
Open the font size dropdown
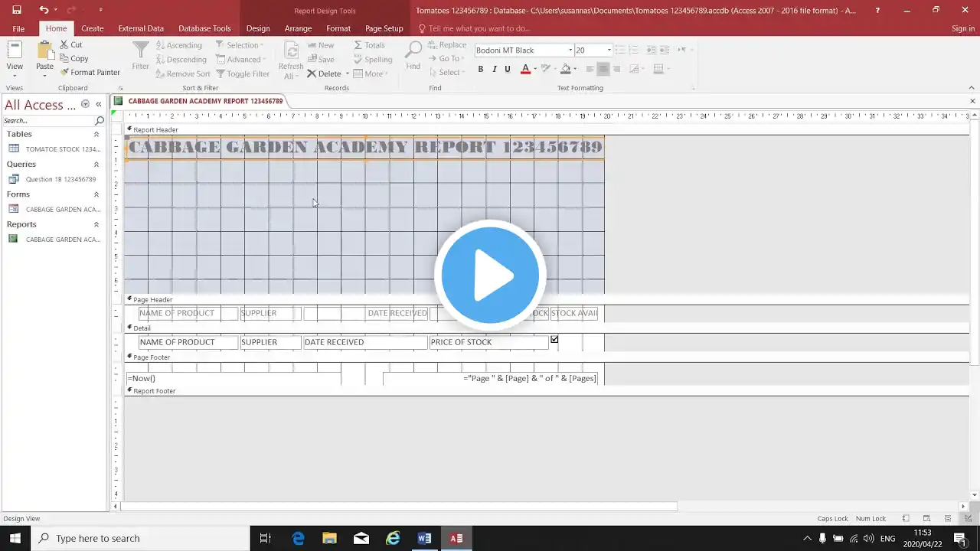coord(609,51)
